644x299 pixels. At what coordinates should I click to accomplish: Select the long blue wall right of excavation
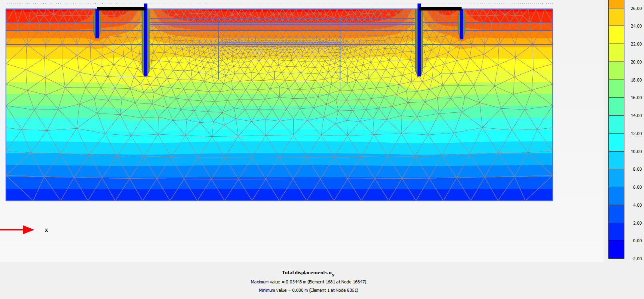tap(419, 40)
